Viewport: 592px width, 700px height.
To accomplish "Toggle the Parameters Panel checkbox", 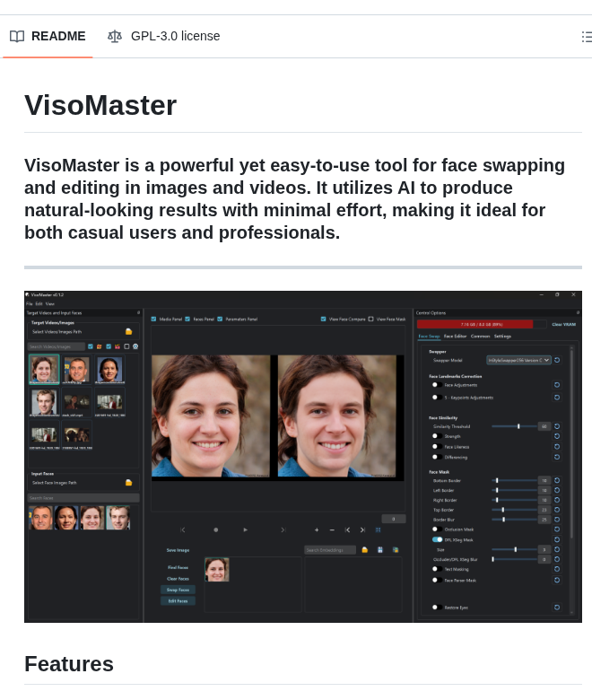I will pyautogui.click(x=220, y=319).
